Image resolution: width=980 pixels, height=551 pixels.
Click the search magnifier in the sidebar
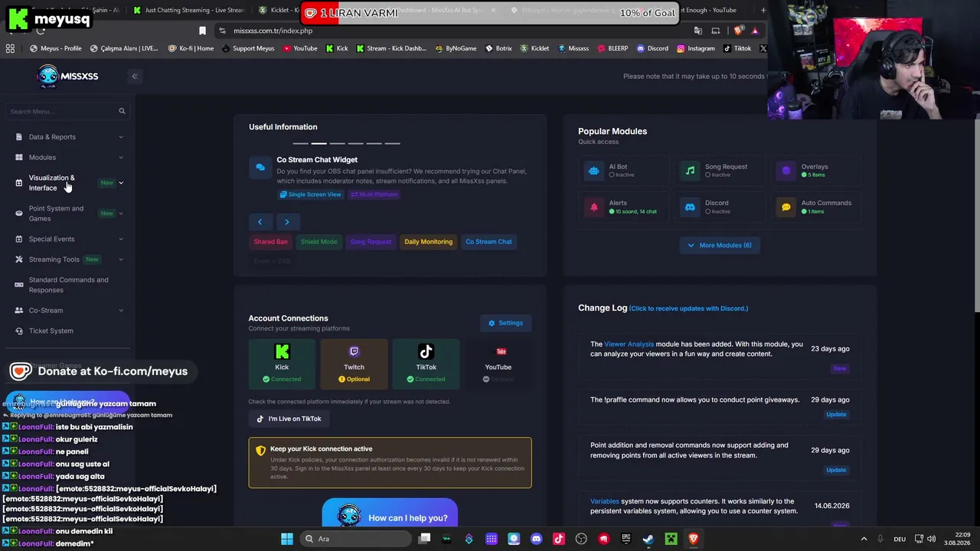pos(122,112)
